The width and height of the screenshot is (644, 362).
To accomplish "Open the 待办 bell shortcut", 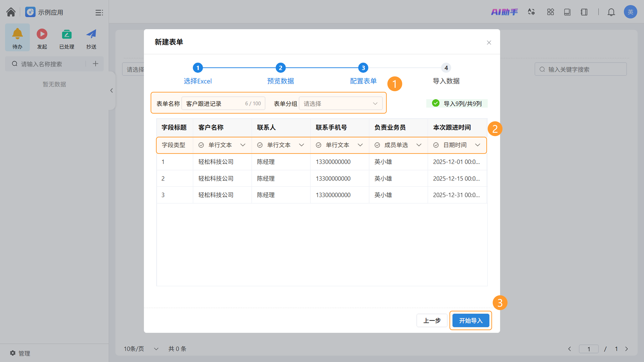I will pyautogui.click(x=17, y=38).
